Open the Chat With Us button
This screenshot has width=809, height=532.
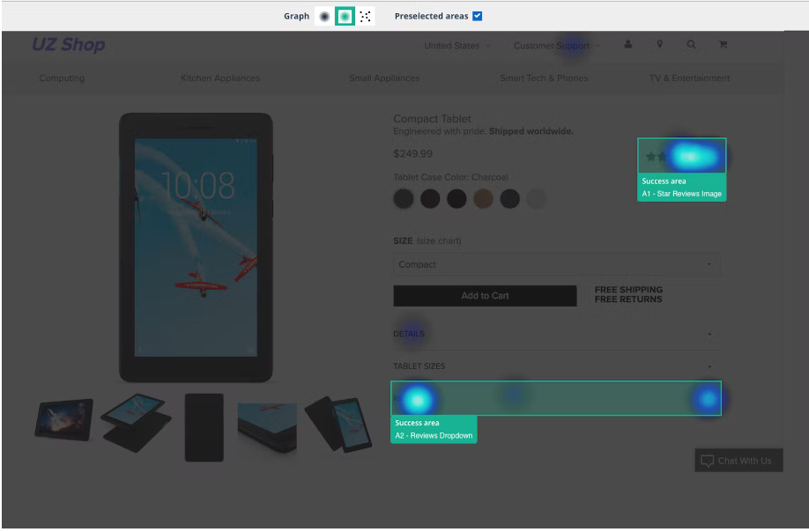pos(738,461)
